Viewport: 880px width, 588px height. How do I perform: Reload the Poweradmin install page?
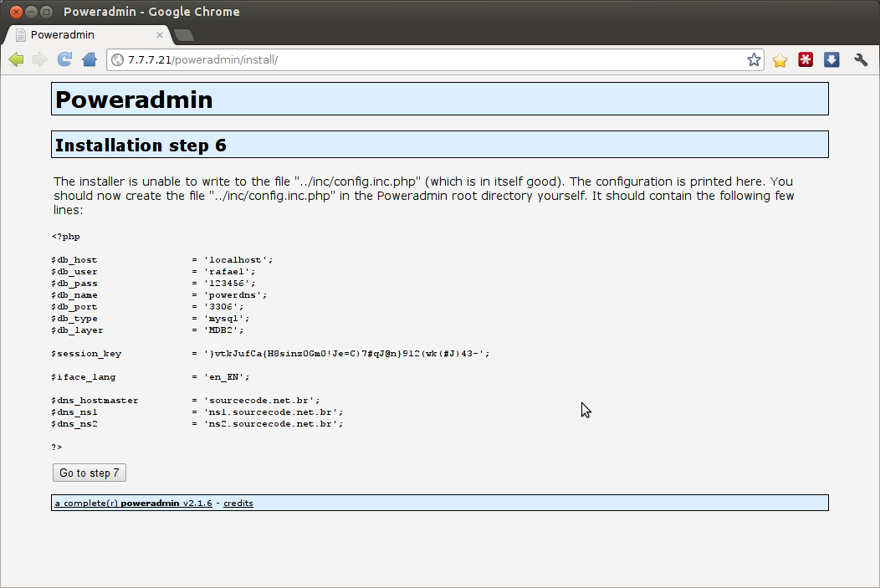tap(64, 59)
